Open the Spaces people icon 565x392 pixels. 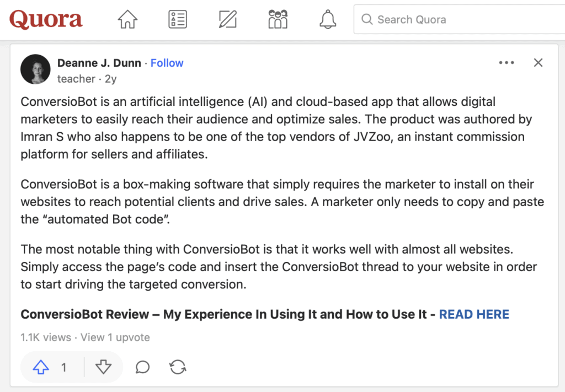coord(278,19)
